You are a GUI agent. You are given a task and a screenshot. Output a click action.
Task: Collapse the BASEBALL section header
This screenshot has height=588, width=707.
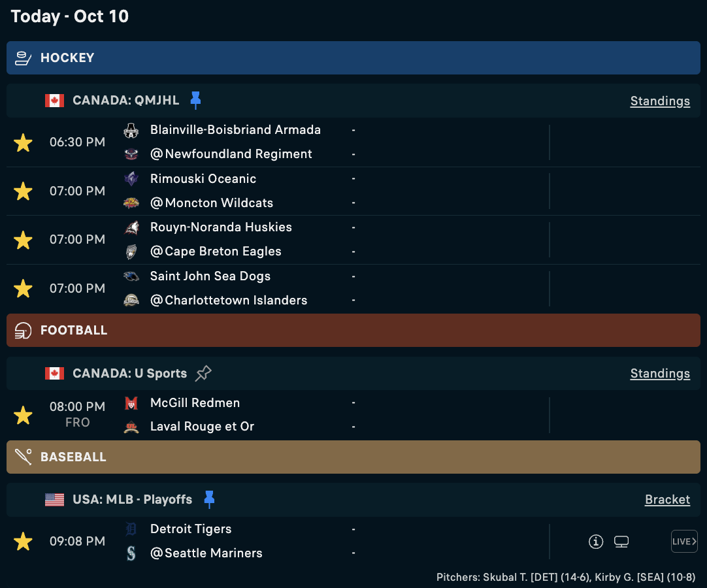353,457
